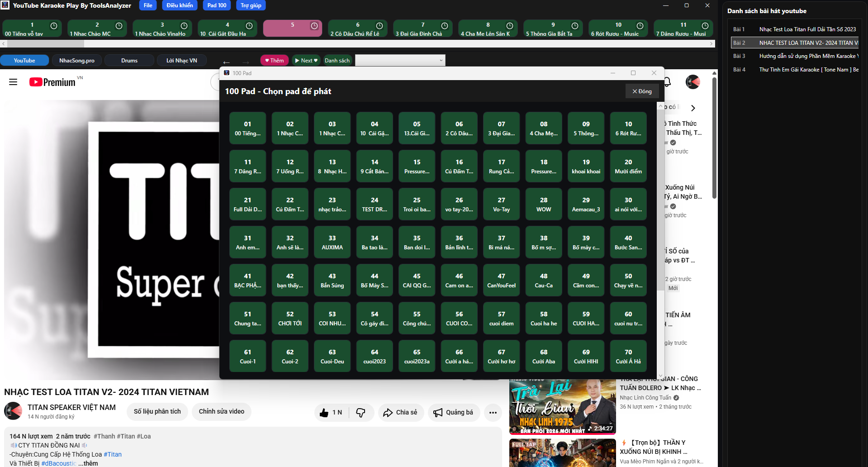Click the TITAN SPEAKER VIỆT NAM channel name
This screenshot has height=467, width=868.
[x=71, y=407]
